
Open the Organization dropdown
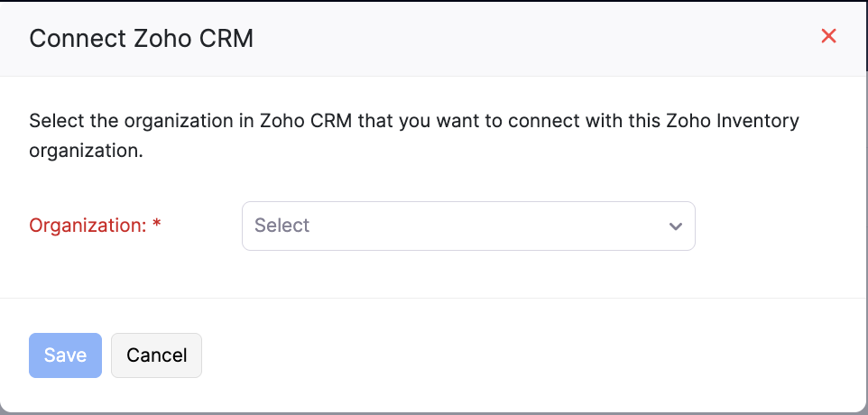click(x=468, y=226)
